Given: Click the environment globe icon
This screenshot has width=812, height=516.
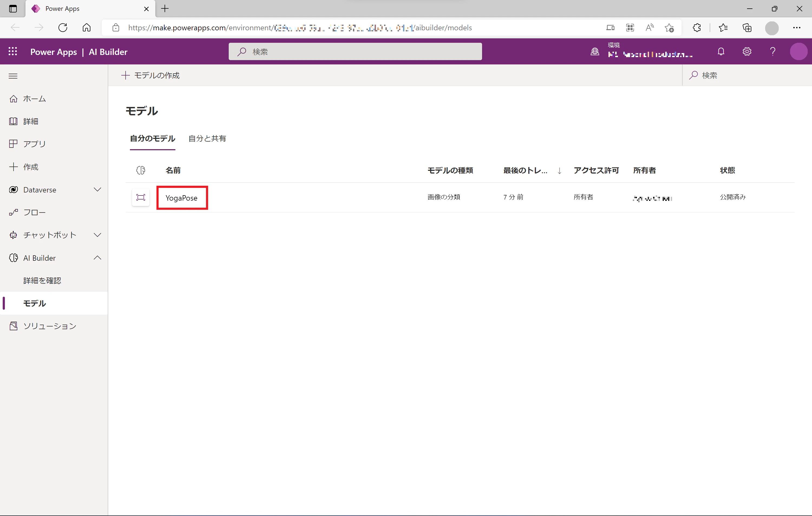Looking at the screenshot, I should click(595, 51).
